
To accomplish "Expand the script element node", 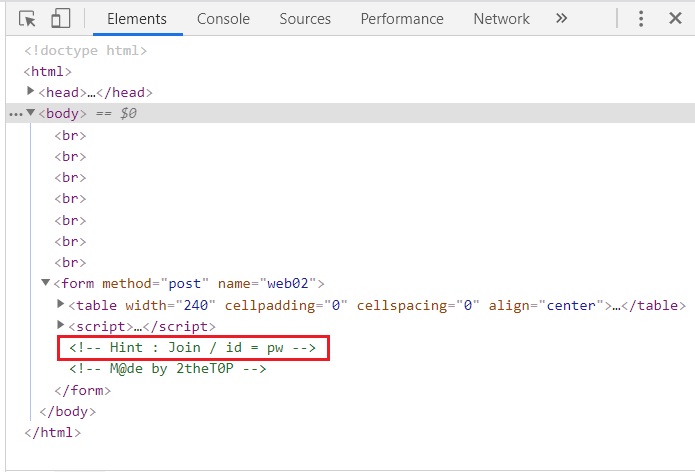I will pos(61,325).
